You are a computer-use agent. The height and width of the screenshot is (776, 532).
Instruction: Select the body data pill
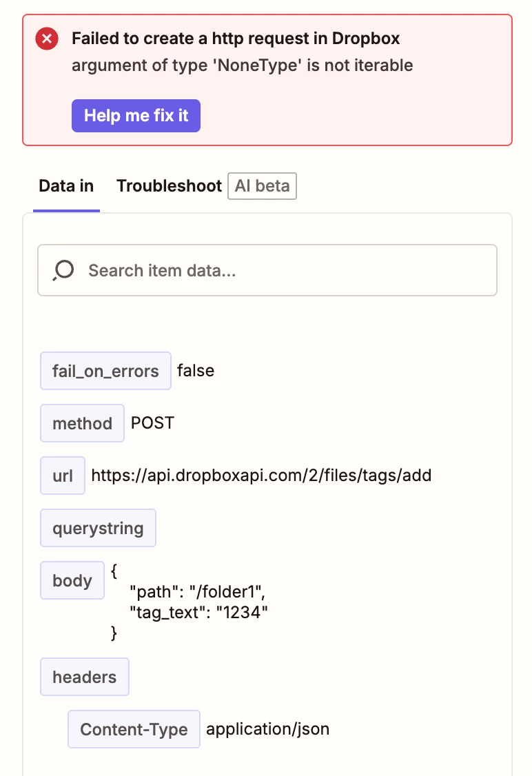pos(72,580)
